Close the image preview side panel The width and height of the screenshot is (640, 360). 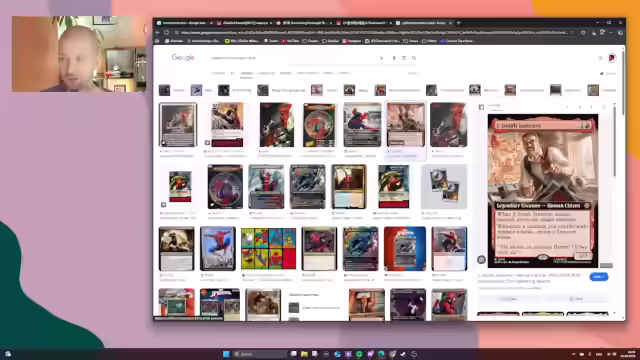point(604,107)
